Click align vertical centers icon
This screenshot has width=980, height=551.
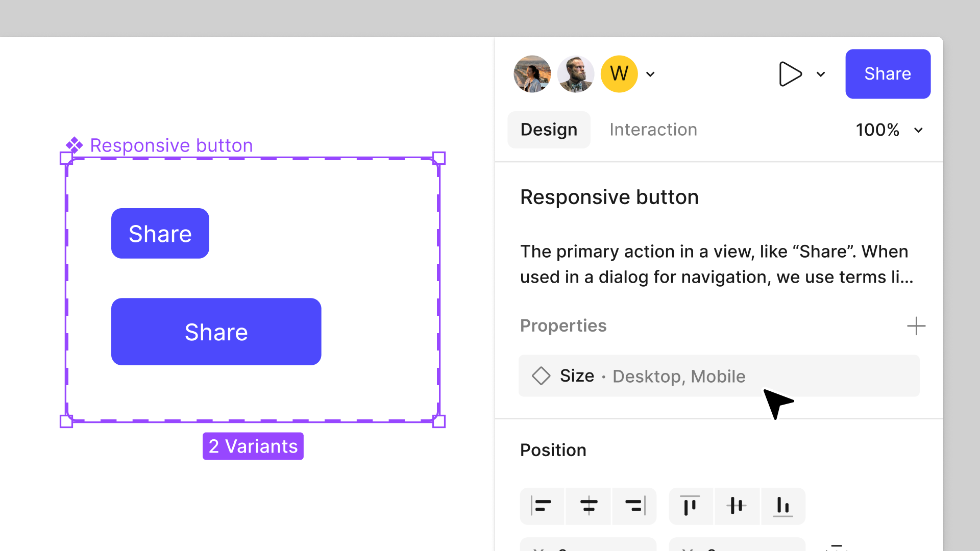[x=736, y=506]
